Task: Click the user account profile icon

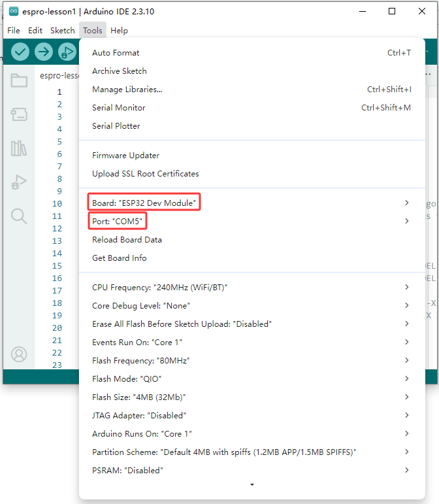Action: [x=19, y=354]
